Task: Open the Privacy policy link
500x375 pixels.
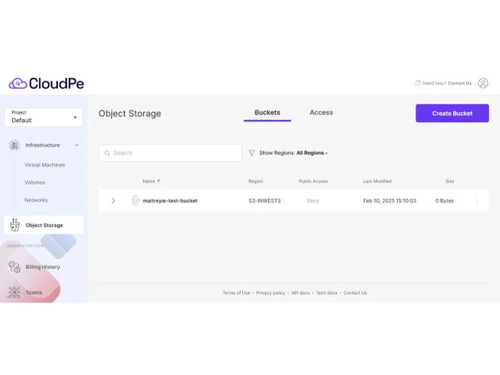Action: pos(271,293)
